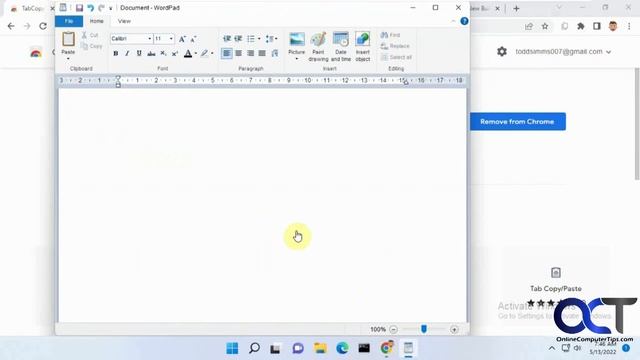
Task: Select Center text alignment
Action: (x=238, y=53)
